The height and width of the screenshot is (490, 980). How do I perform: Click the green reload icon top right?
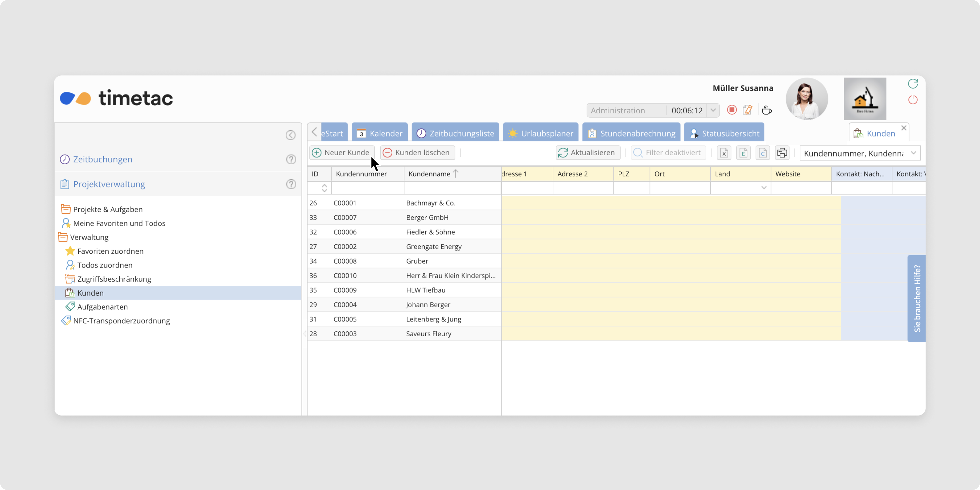913,83
